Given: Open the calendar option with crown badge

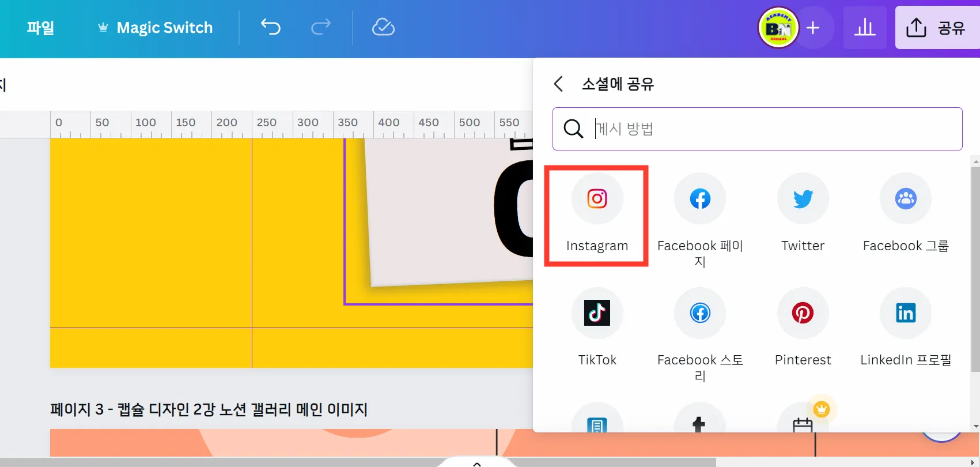Looking at the screenshot, I should tap(803, 417).
